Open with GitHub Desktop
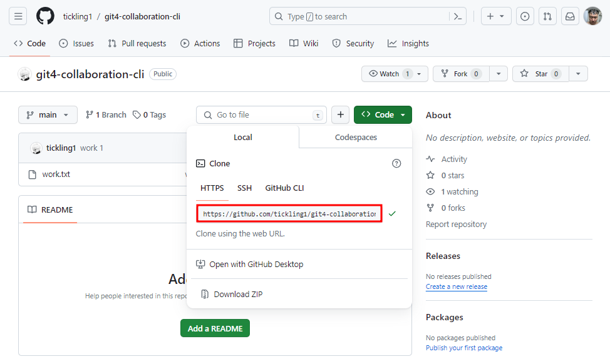610x364 pixels. (x=250, y=264)
